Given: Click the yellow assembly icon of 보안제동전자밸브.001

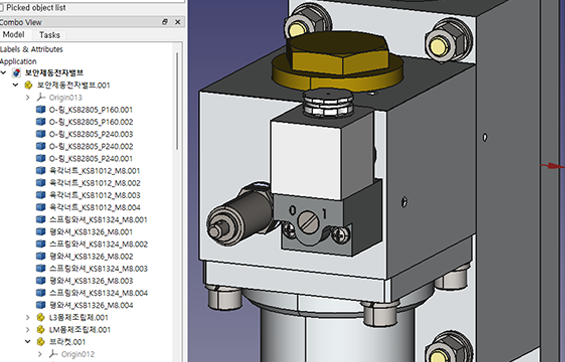Looking at the screenshot, I should (28, 85).
